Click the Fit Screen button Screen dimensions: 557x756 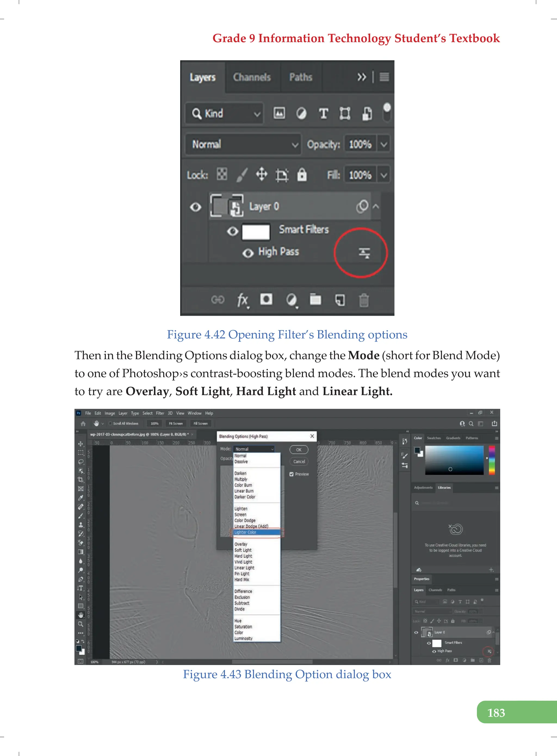(x=176, y=423)
